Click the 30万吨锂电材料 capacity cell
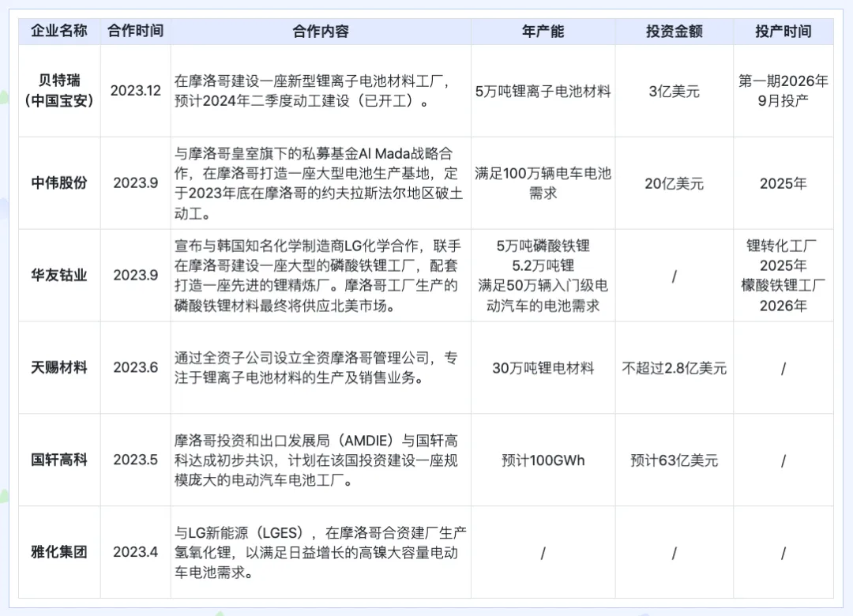 click(x=543, y=369)
